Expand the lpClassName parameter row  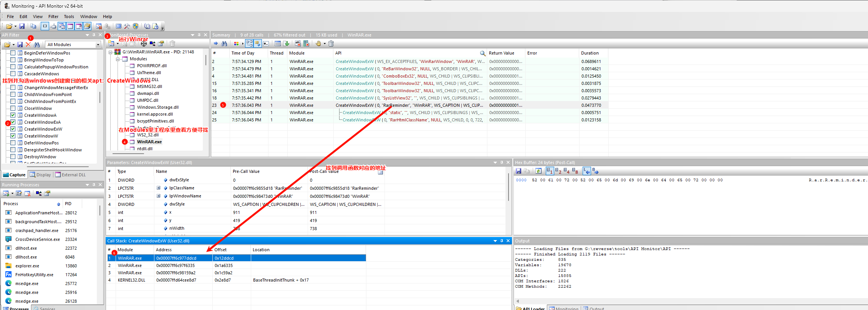coord(158,188)
